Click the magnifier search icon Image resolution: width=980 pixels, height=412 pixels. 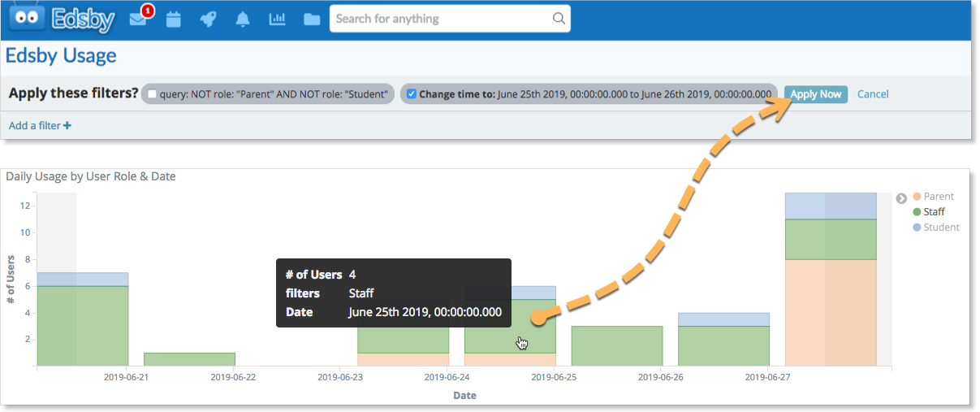click(x=559, y=19)
